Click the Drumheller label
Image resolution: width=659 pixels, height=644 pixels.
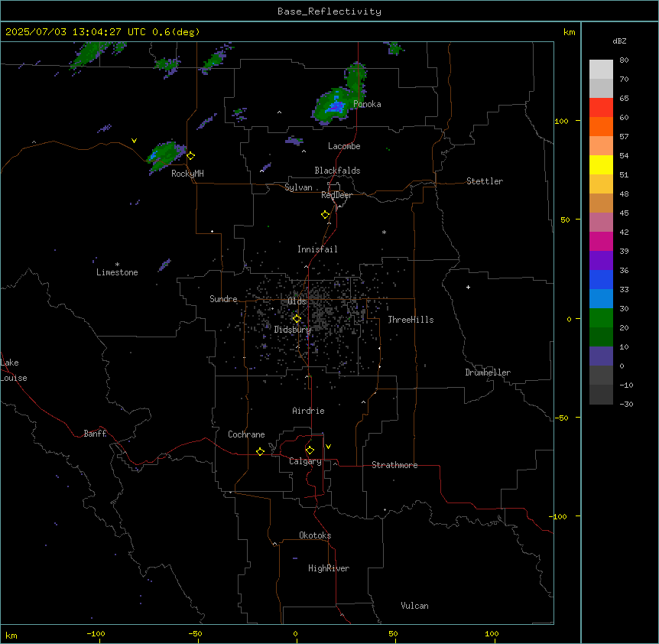click(x=488, y=372)
